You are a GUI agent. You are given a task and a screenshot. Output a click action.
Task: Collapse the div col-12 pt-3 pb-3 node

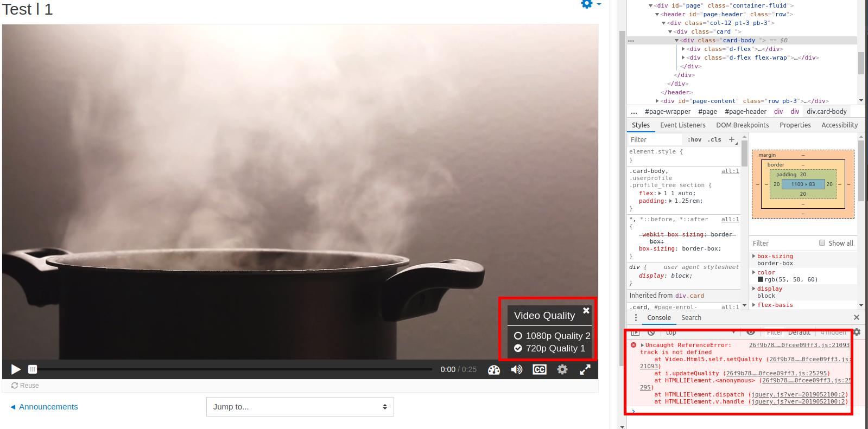(x=664, y=23)
